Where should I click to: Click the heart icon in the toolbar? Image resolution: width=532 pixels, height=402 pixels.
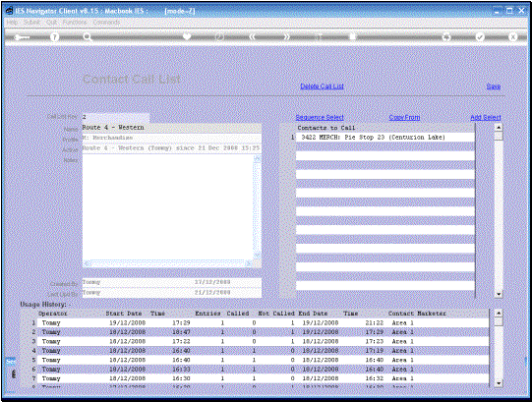click(x=187, y=36)
